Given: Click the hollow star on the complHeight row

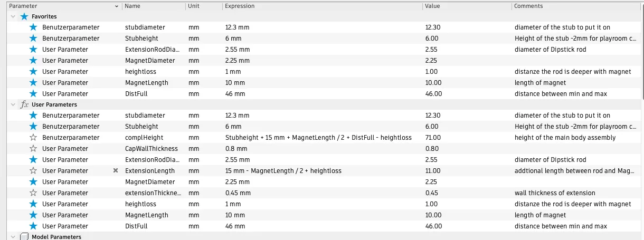Looking at the screenshot, I should point(33,138).
